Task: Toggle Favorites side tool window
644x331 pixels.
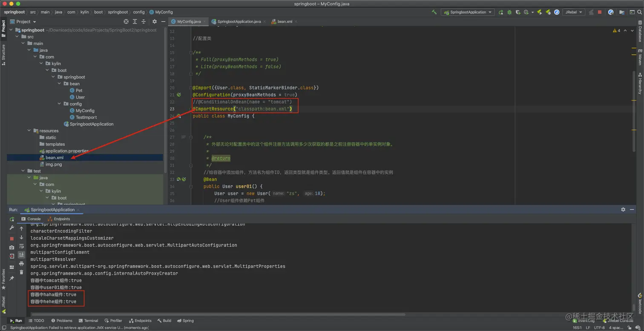Action: pos(3,279)
